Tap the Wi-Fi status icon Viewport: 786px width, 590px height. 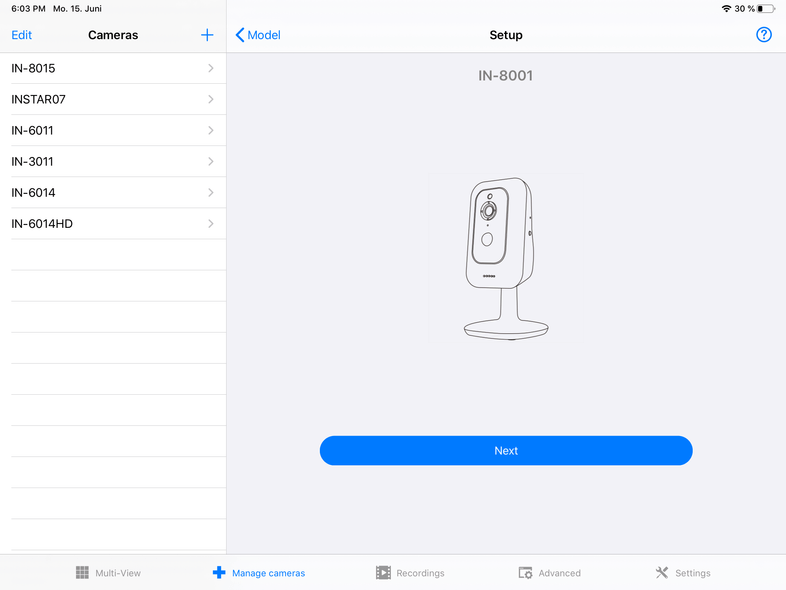725,8
